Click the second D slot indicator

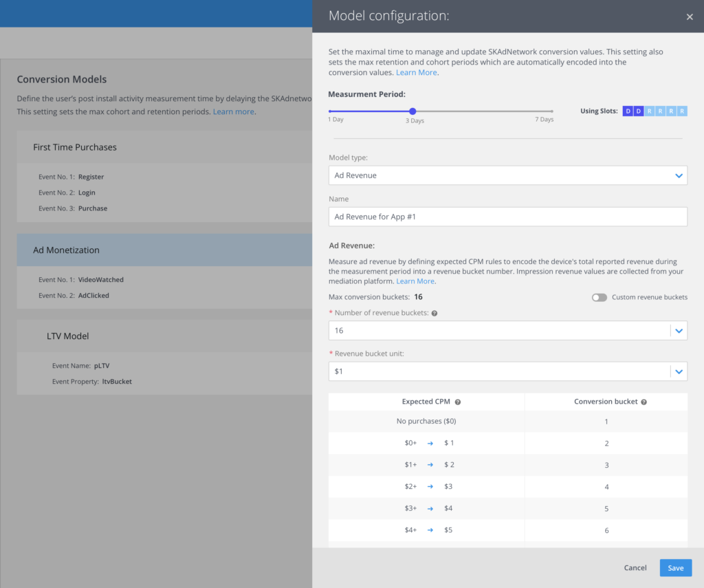pos(639,111)
